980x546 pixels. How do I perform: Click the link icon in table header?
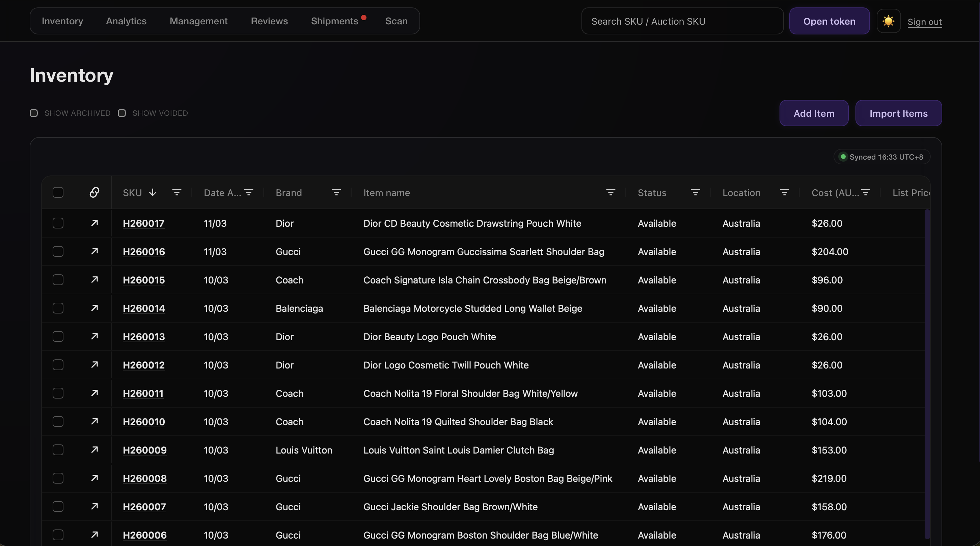pos(94,193)
